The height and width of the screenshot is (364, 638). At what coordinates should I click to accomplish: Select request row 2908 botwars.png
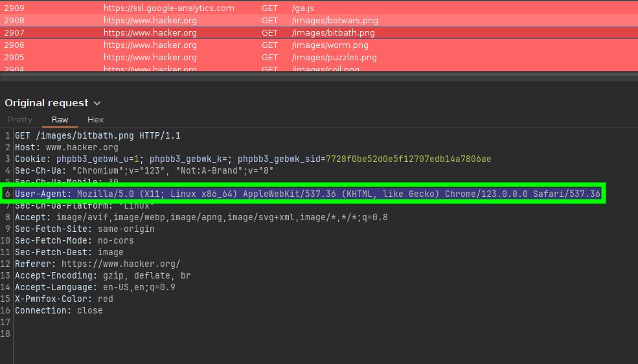[319, 20]
